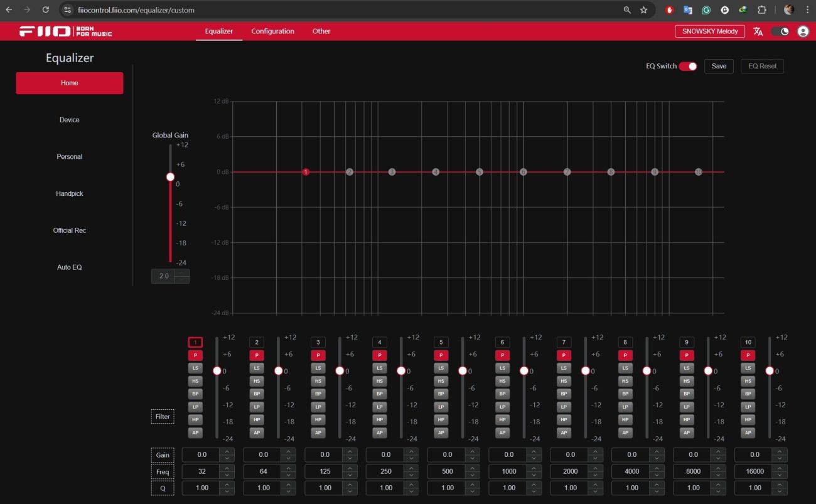Image resolution: width=816 pixels, height=504 pixels.
Task: Reload the page in browser
Action: (46, 10)
